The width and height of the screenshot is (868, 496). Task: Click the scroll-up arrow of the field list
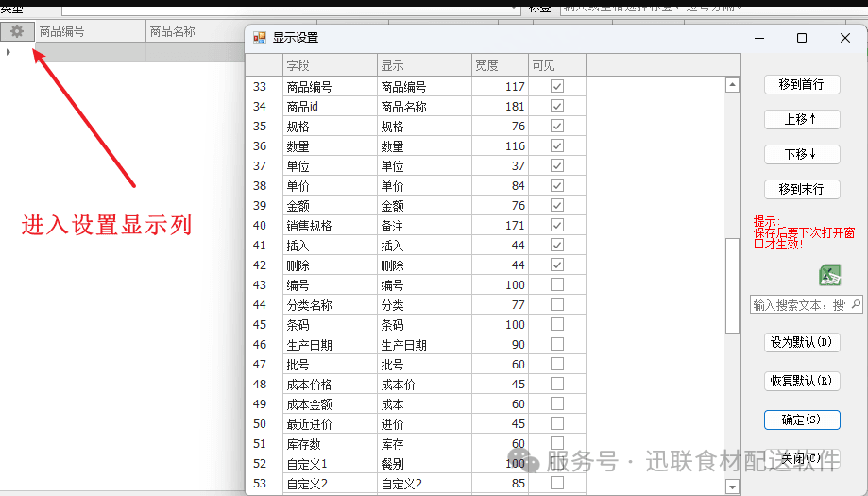click(x=732, y=85)
